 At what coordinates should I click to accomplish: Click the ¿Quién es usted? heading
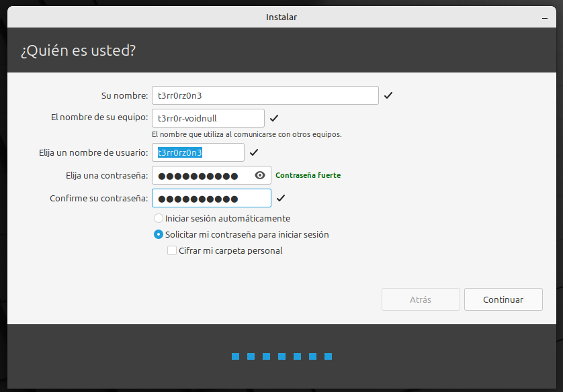coord(78,51)
